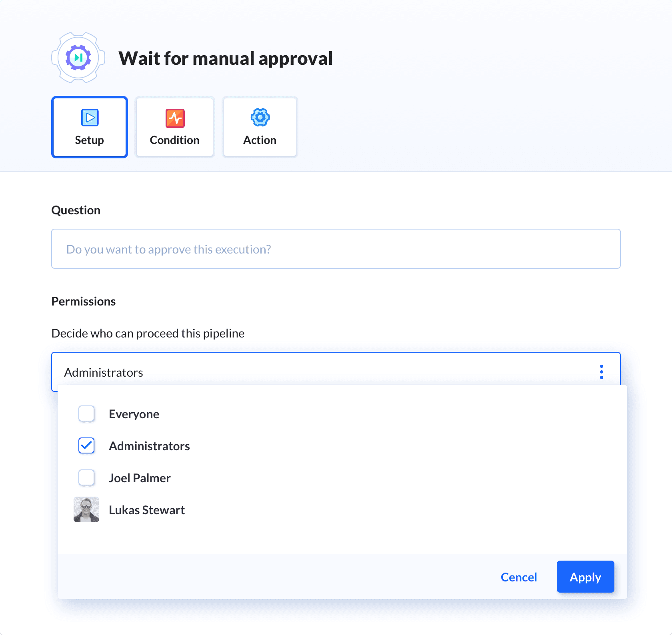Click the pipeline gear logo icon
The height and width of the screenshot is (635, 672).
tap(78, 58)
